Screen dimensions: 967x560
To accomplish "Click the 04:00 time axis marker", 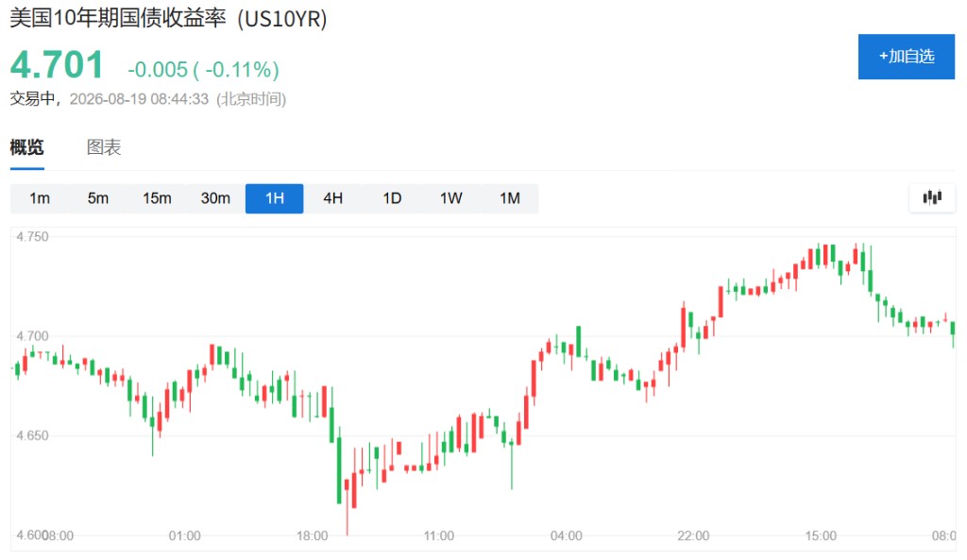I will [567, 536].
